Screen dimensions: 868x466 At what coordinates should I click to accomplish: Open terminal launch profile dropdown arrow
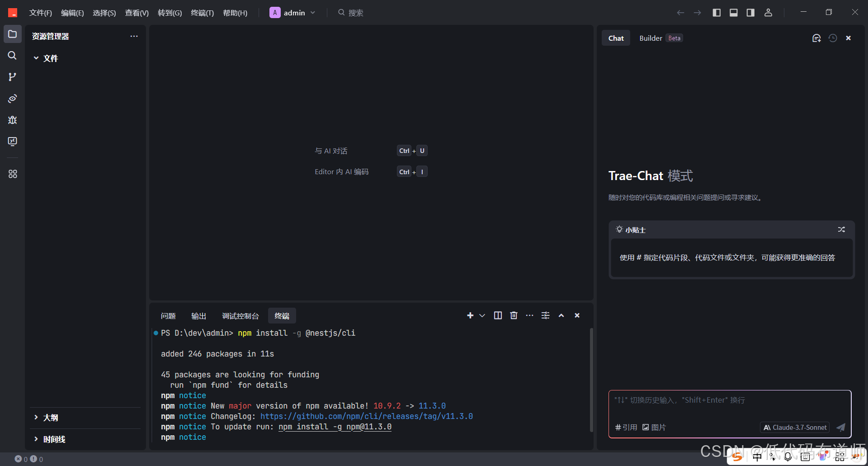[x=482, y=315]
